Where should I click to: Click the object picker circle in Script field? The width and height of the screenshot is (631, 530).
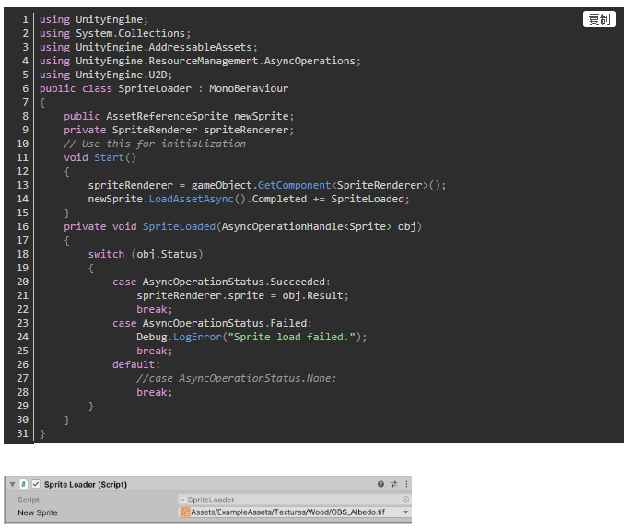pos(405,499)
